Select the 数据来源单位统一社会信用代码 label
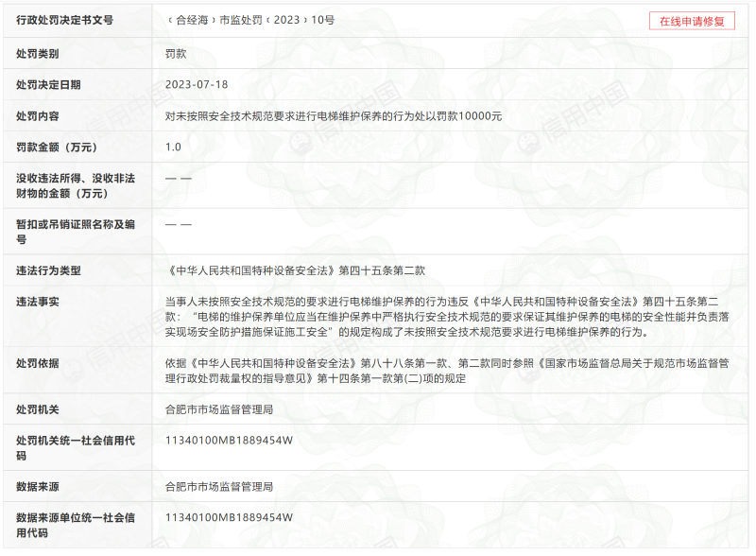 coord(76,525)
